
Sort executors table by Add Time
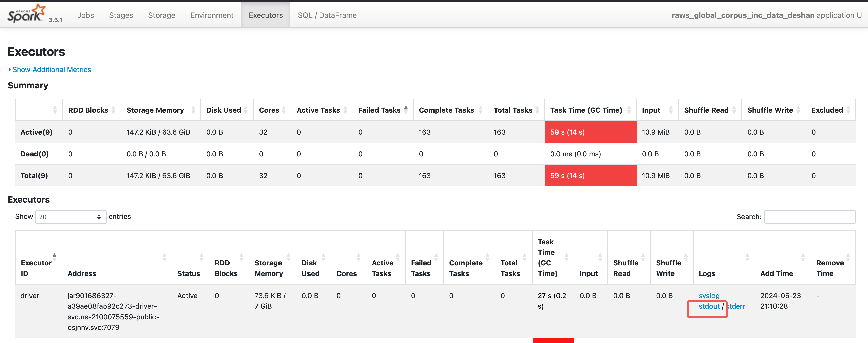tap(783, 258)
